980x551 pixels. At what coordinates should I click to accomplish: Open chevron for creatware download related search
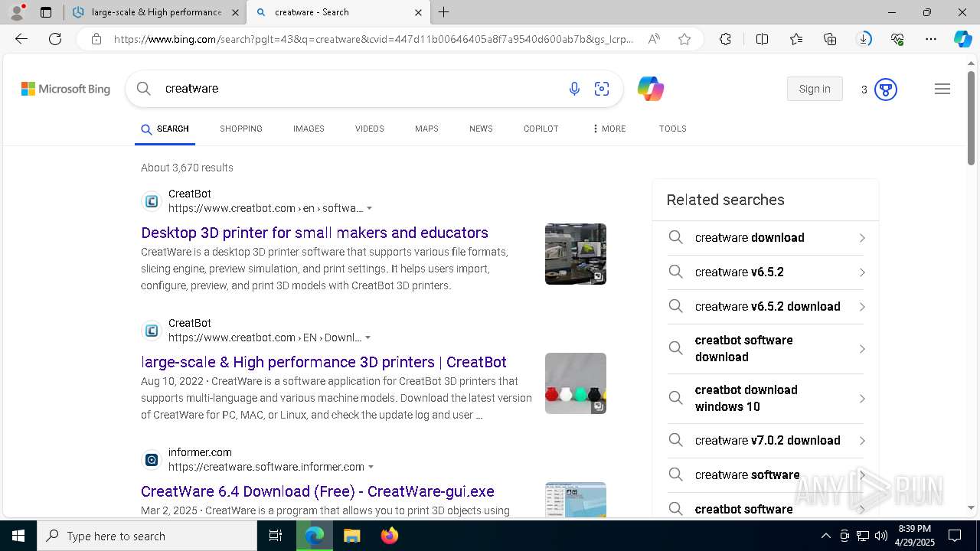[x=862, y=238]
